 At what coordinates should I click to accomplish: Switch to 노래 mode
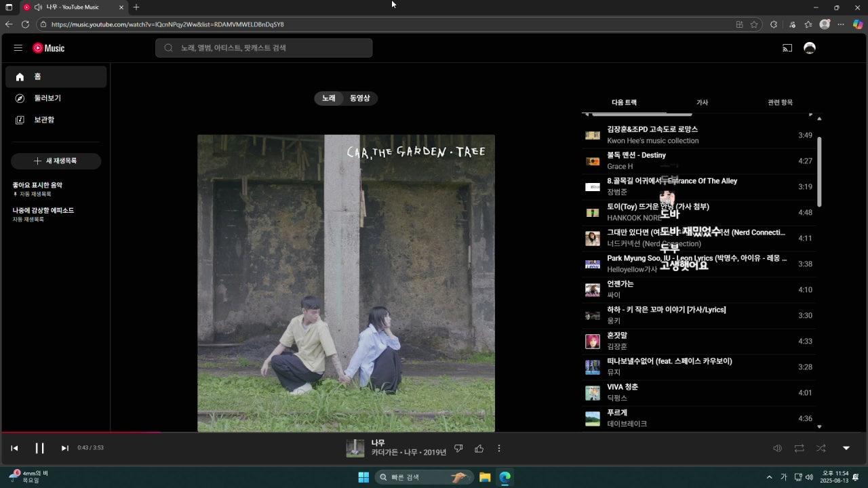[329, 98]
